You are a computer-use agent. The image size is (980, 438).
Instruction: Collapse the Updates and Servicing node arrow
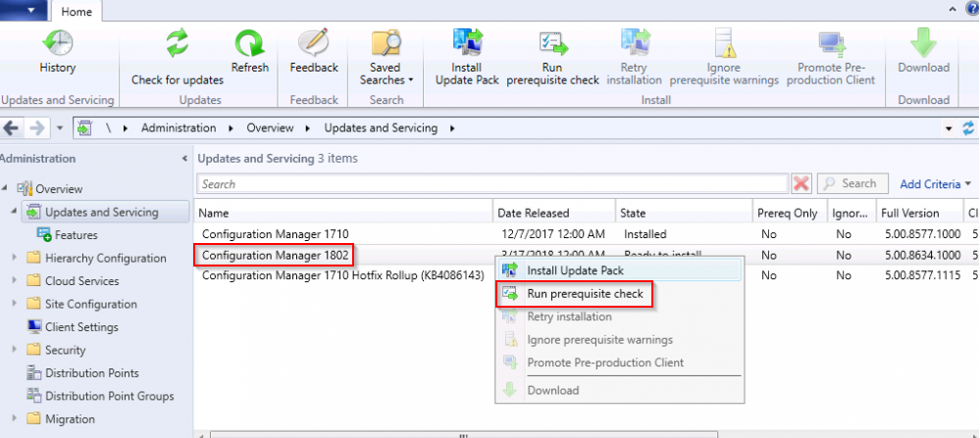pos(15,212)
